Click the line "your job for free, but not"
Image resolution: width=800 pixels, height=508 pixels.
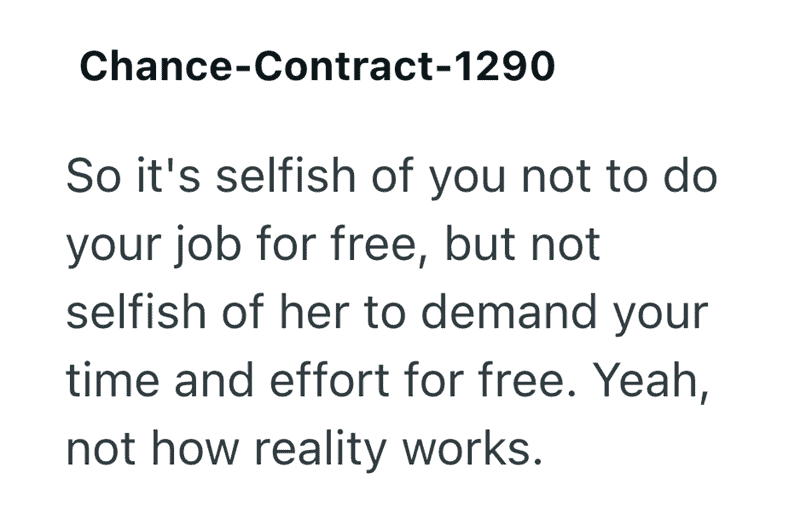(x=333, y=245)
